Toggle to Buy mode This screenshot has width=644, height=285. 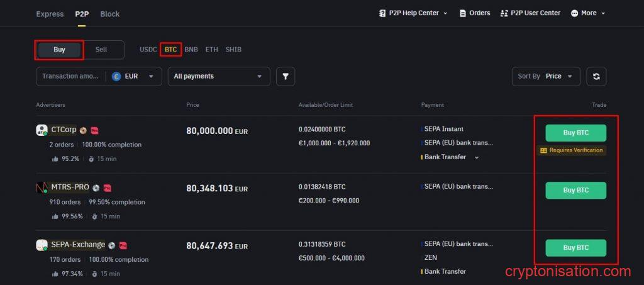click(59, 50)
